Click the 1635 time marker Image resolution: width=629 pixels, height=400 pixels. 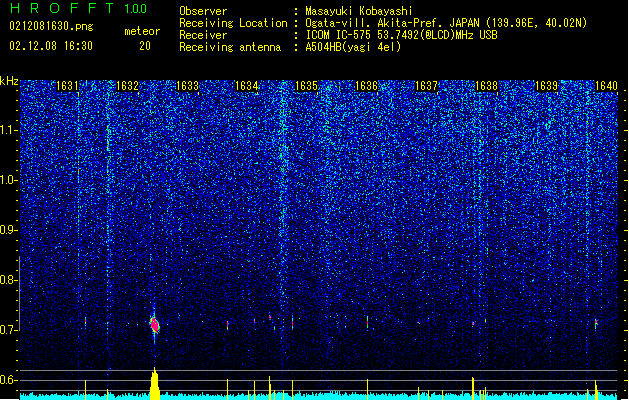point(306,86)
